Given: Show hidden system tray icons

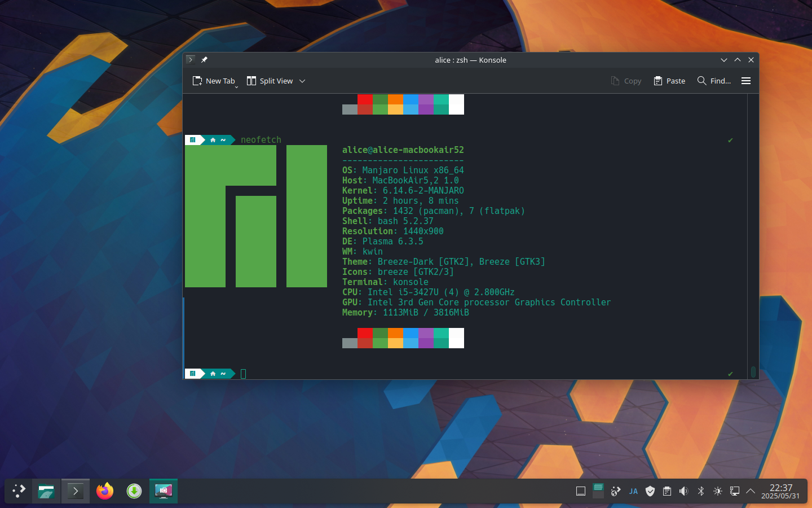Looking at the screenshot, I should click(x=751, y=491).
